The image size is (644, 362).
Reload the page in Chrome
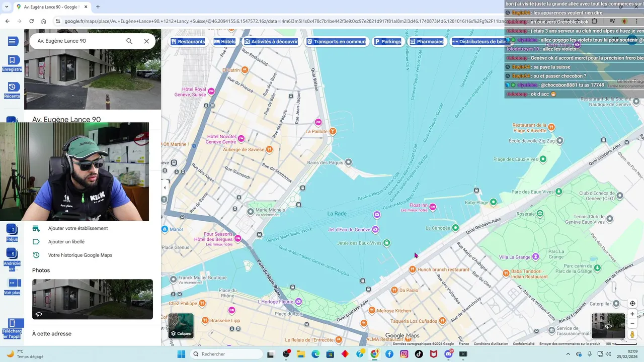pyautogui.click(x=31, y=21)
